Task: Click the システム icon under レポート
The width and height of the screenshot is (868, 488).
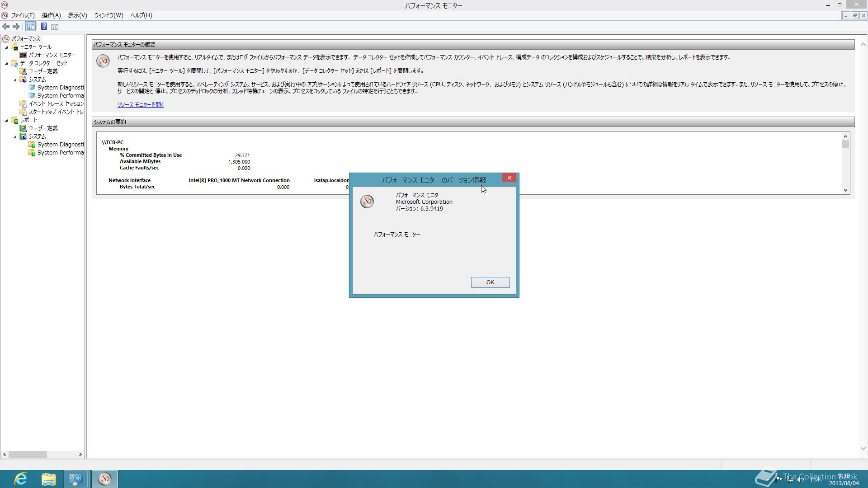Action: click(x=23, y=136)
